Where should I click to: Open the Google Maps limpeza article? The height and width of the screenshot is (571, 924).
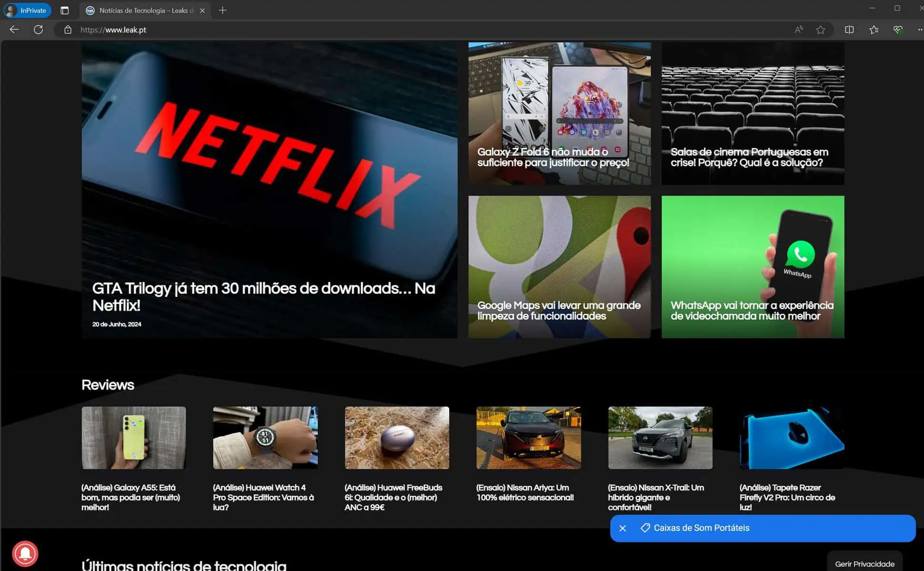pos(560,267)
